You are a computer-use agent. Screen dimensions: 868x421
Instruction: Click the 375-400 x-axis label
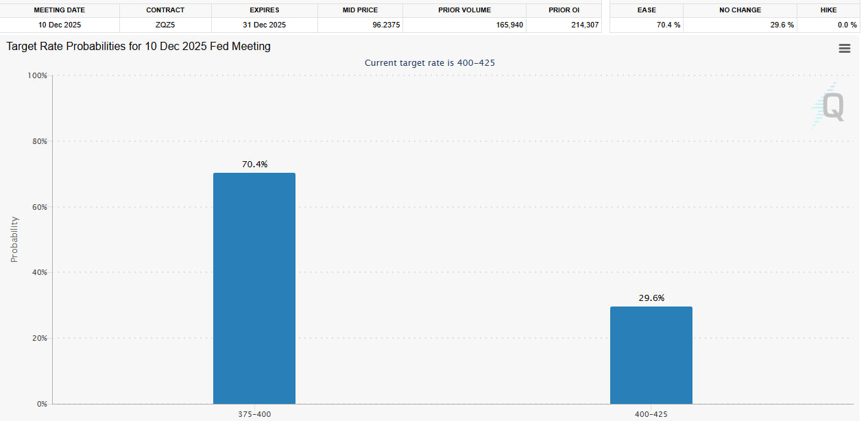[254, 414]
